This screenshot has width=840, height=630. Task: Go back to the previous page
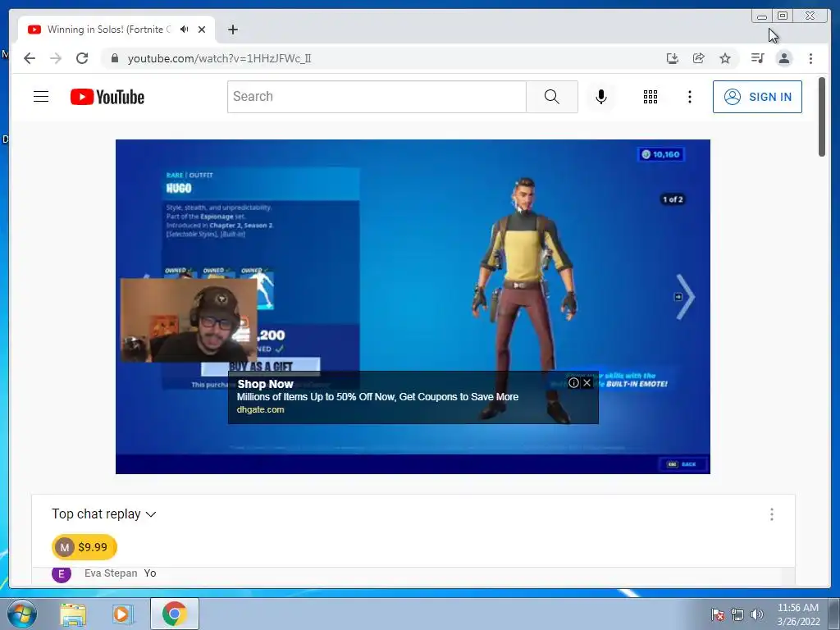point(30,58)
